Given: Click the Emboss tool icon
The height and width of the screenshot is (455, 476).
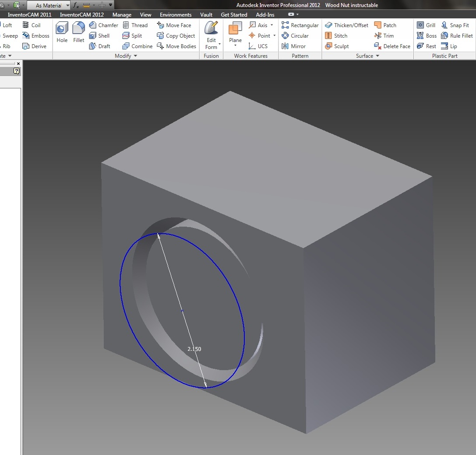Looking at the screenshot, I should [x=26, y=36].
